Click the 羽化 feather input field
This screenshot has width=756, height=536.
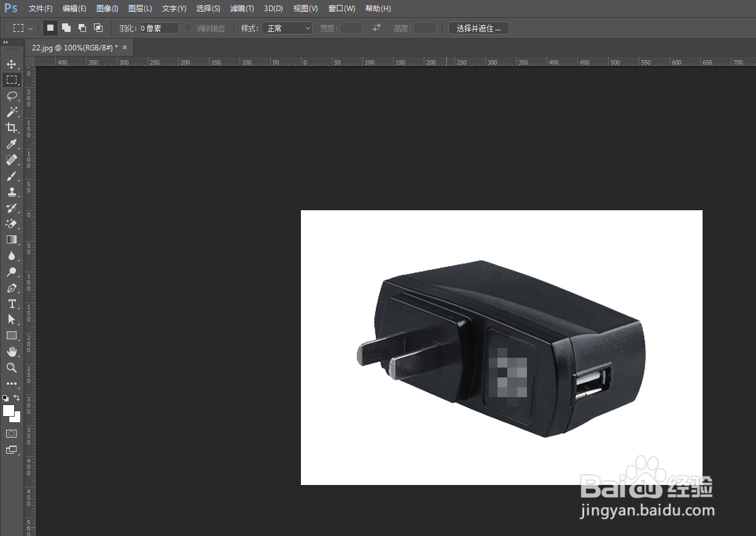[x=159, y=28]
